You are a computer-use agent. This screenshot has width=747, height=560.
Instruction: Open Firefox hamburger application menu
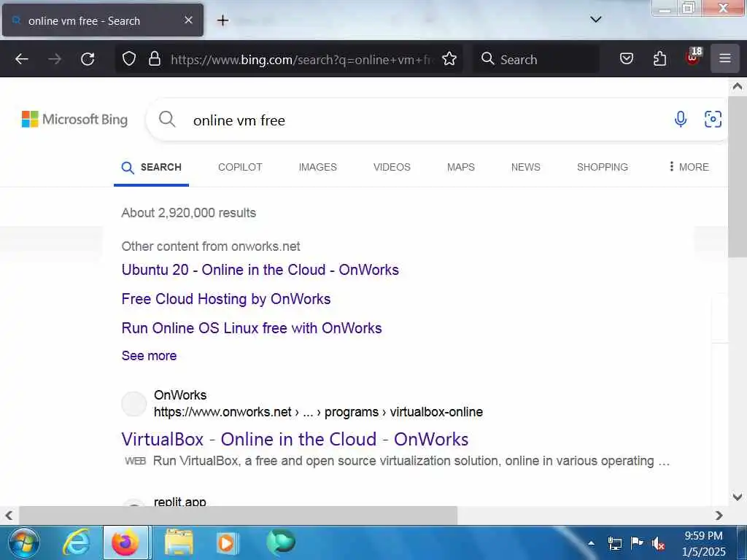pyautogui.click(x=725, y=58)
